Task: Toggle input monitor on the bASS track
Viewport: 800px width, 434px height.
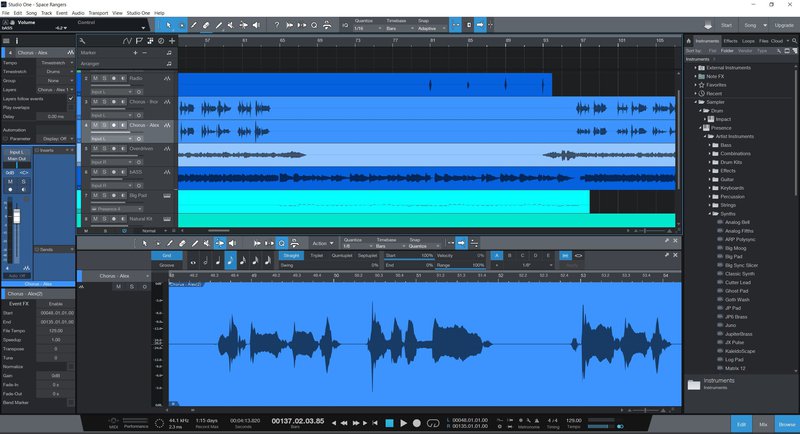Action: (123, 172)
